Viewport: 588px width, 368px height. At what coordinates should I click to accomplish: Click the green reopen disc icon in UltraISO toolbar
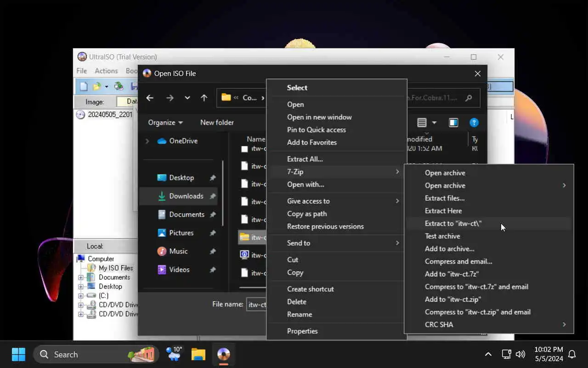click(119, 86)
